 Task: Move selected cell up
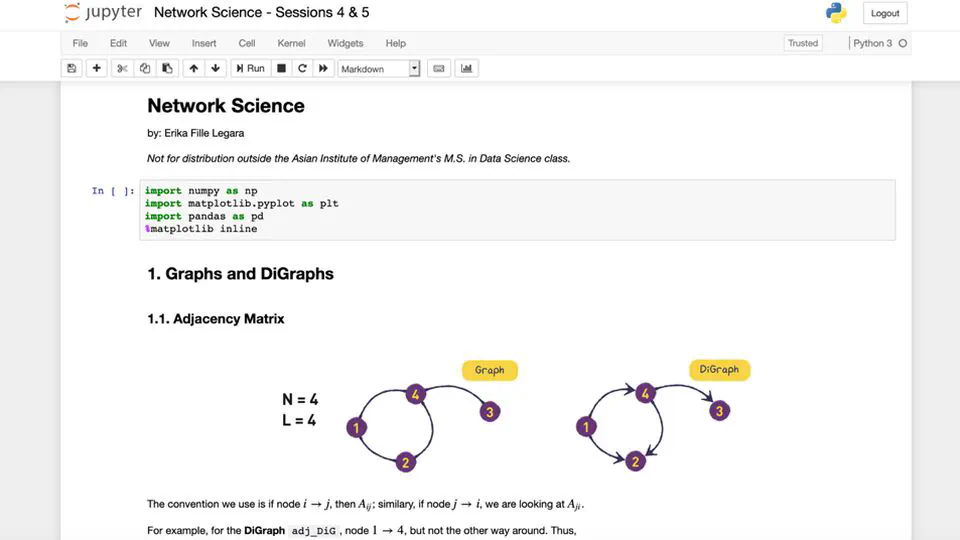click(x=193, y=68)
